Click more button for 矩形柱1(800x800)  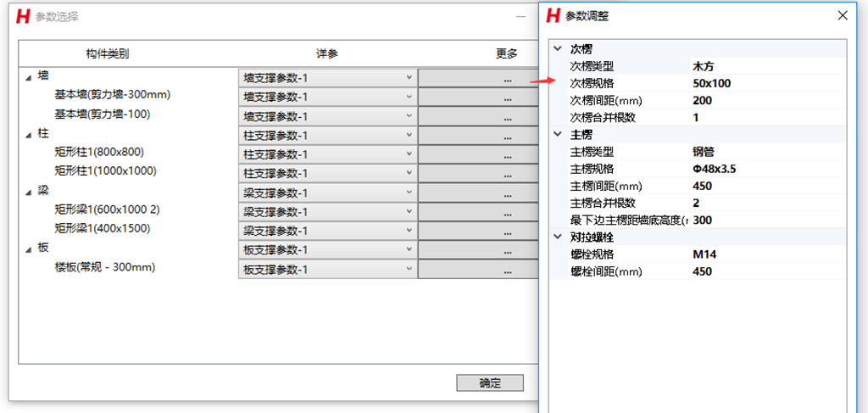pyautogui.click(x=478, y=154)
